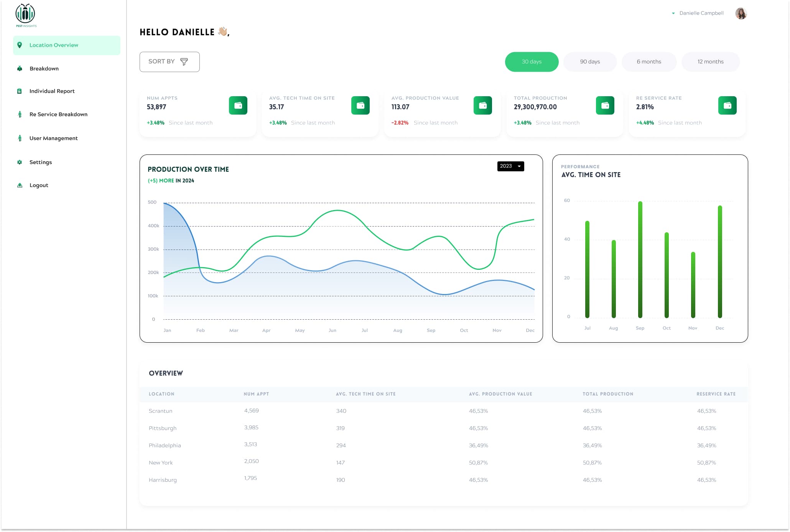This screenshot has height=532, width=790.
Task: Click the +4.48% change indicator
Action: point(645,123)
